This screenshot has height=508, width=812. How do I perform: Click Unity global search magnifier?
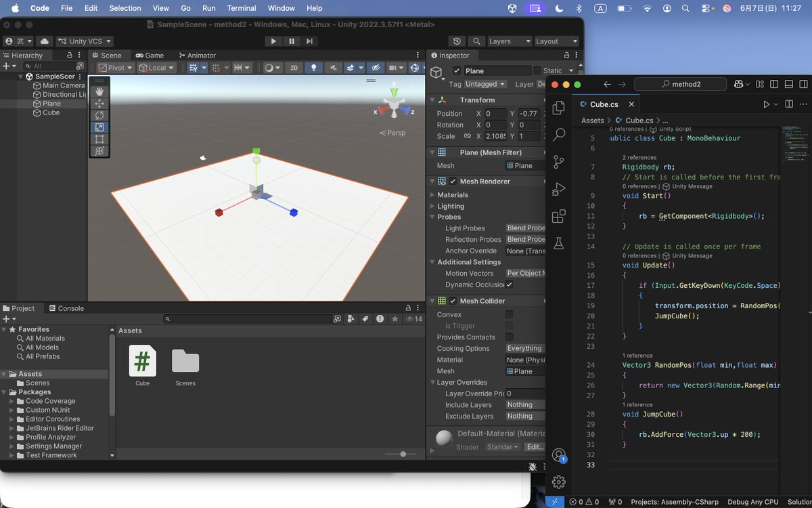[x=477, y=41]
